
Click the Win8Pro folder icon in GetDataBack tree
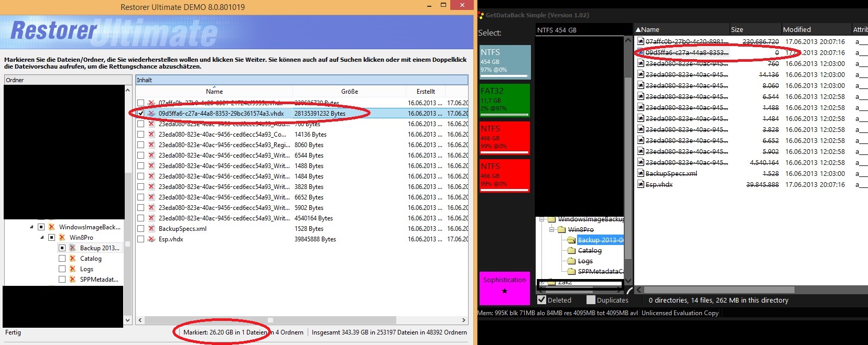562,230
